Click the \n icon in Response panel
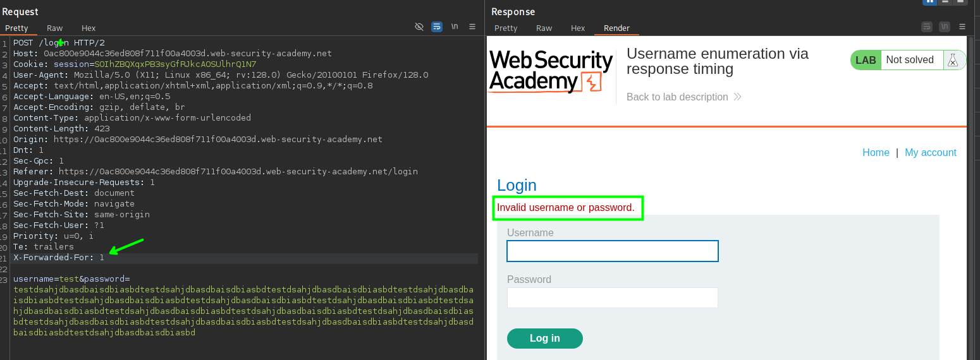This screenshot has width=980, height=360. (945, 27)
